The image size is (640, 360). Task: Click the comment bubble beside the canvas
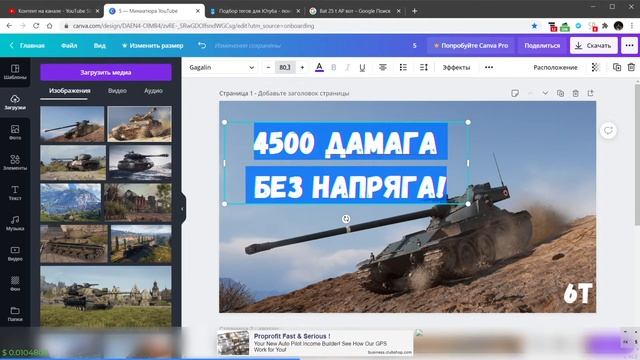point(608,131)
